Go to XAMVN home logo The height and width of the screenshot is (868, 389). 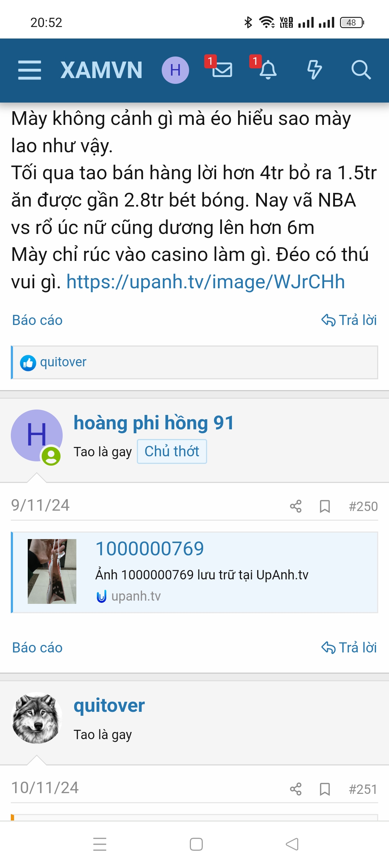click(101, 70)
